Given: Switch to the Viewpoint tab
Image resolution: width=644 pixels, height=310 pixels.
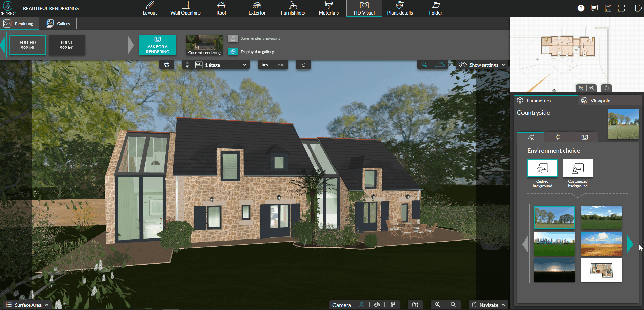Looking at the screenshot, I should (x=600, y=100).
